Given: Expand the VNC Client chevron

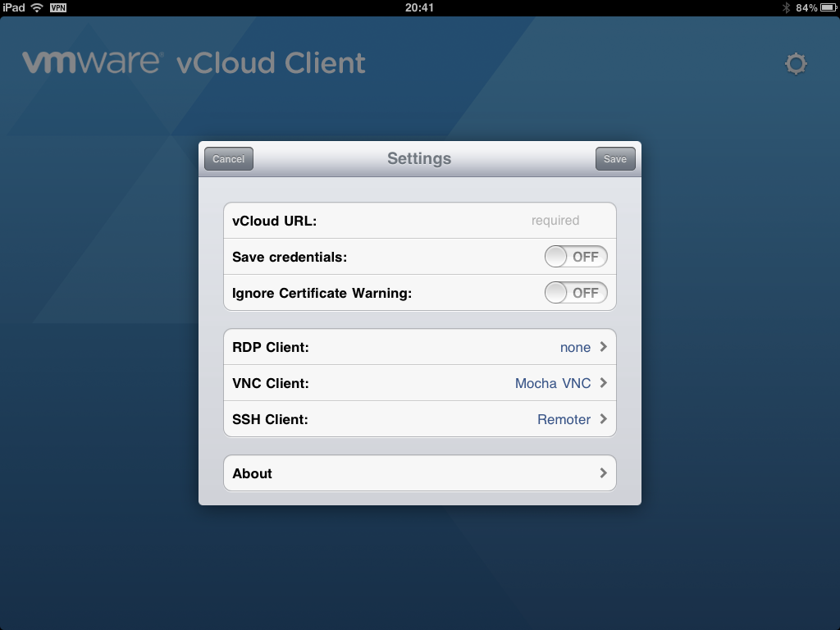Looking at the screenshot, I should (603, 383).
